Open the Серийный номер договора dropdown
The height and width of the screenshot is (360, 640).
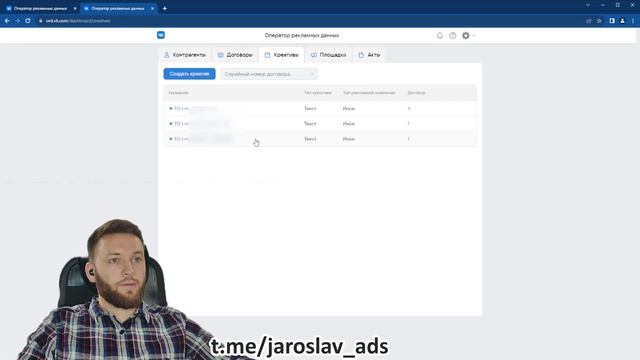coord(269,74)
